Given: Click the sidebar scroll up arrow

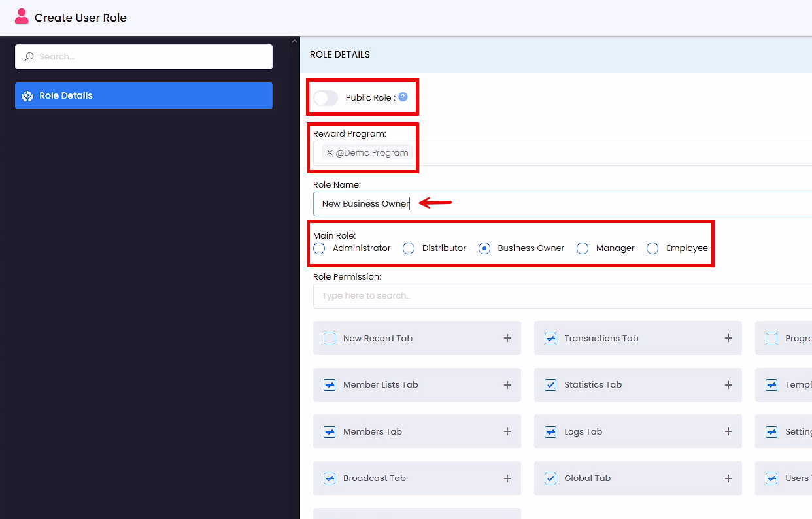Looking at the screenshot, I should click(294, 42).
